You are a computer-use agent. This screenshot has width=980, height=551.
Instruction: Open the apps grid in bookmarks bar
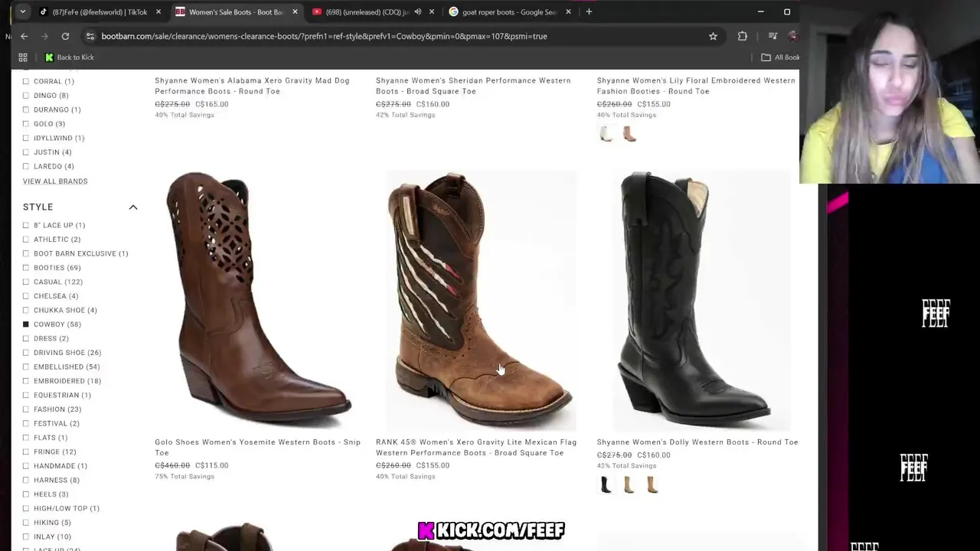[23, 57]
